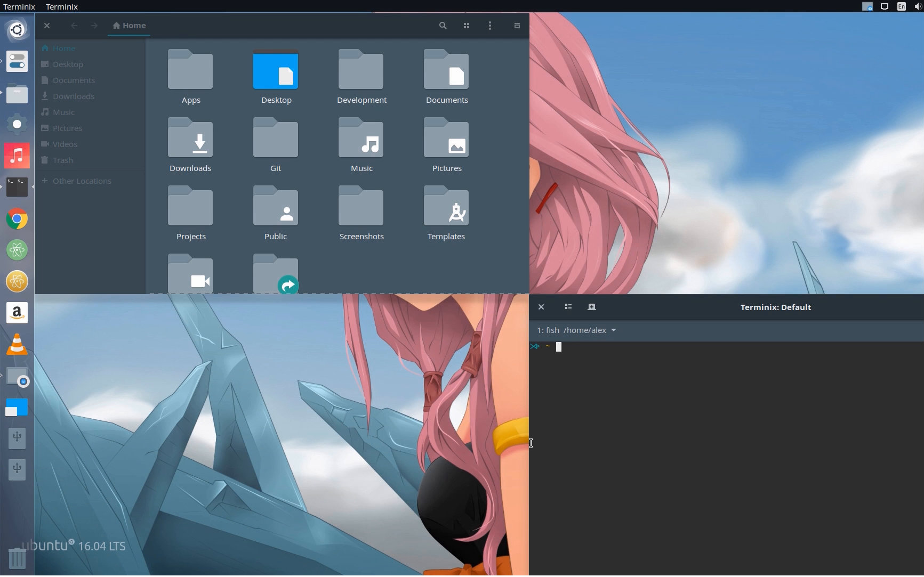This screenshot has height=577, width=924.
Task: Launch the orange Atom icon in launcher
Action: click(17, 281)
